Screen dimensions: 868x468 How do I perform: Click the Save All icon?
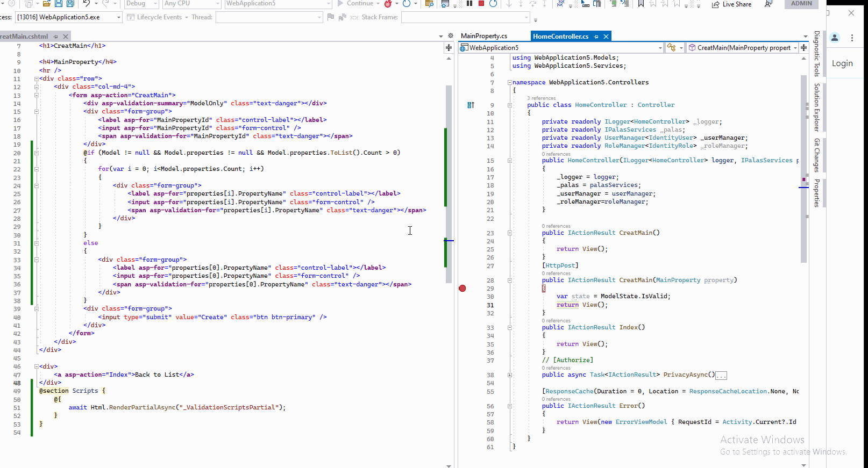[70, 4]
